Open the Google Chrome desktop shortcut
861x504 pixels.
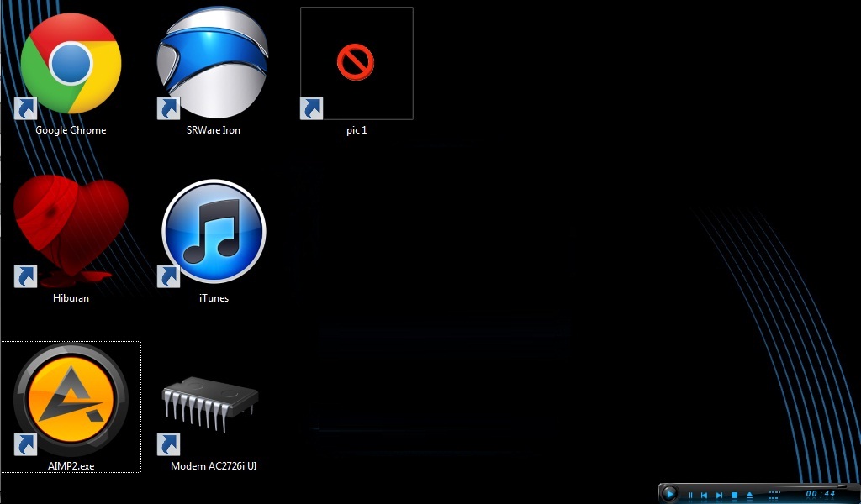click(x=71, y=63)
